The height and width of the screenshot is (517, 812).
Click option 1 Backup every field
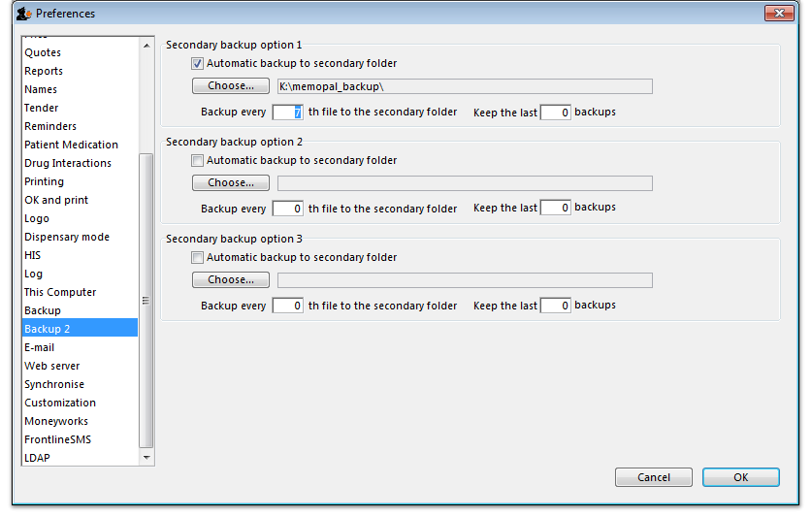pyautogui.click(x=288, y=113)
